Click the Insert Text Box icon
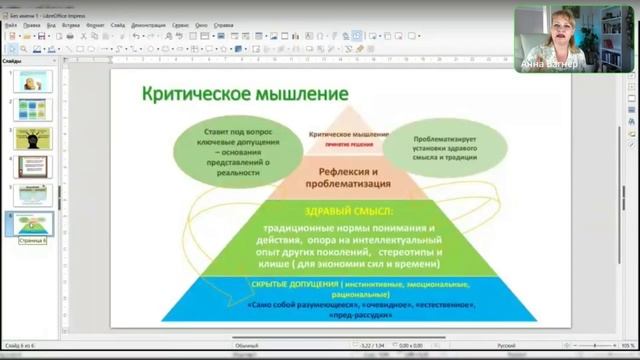The image size is (640, 360). pos(309,36)
